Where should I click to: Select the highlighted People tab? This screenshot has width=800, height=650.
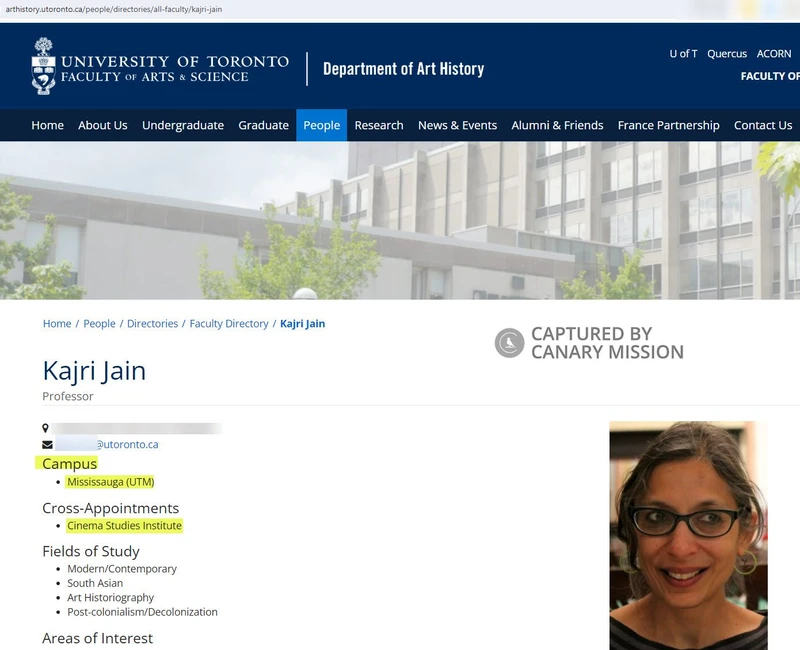[x=321, y=126]
